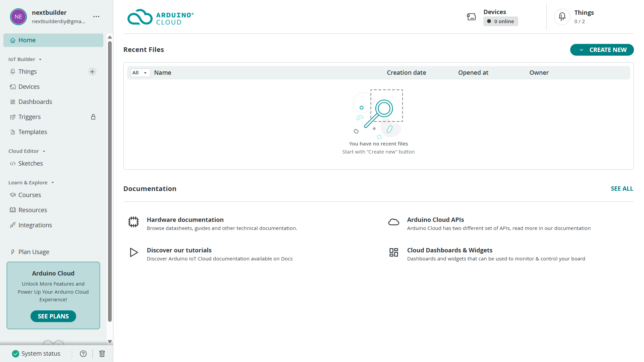Screen dimensions: 644x362
Task: Click the nextbuilderdiy email address
Action: pos(59,21)
